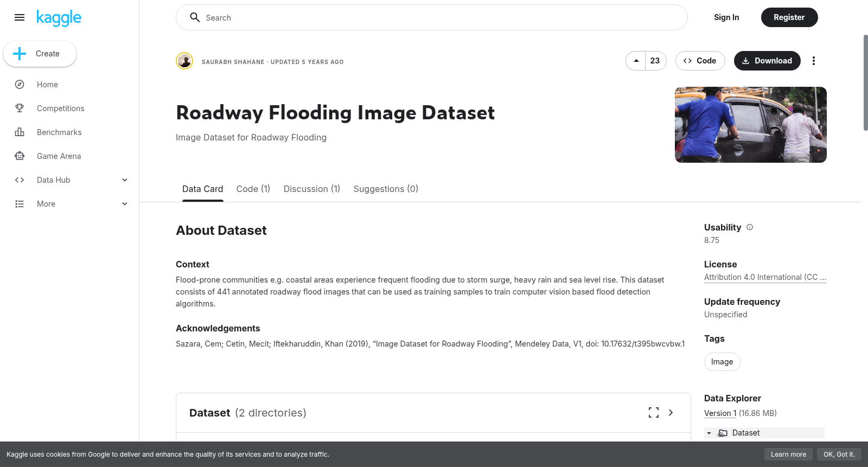Click the dataset cover image thumbnail
Viewport: 868px width, 467px height.
751,125
